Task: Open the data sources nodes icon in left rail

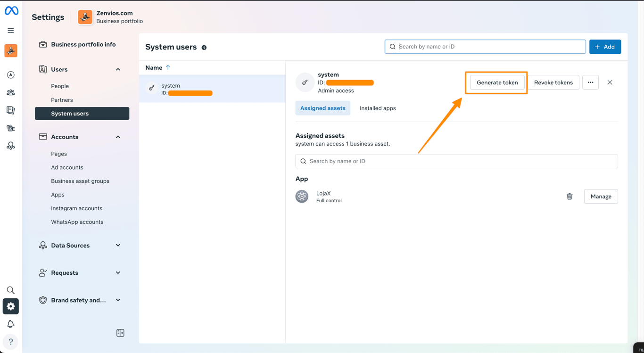Action: click(11, 146)
